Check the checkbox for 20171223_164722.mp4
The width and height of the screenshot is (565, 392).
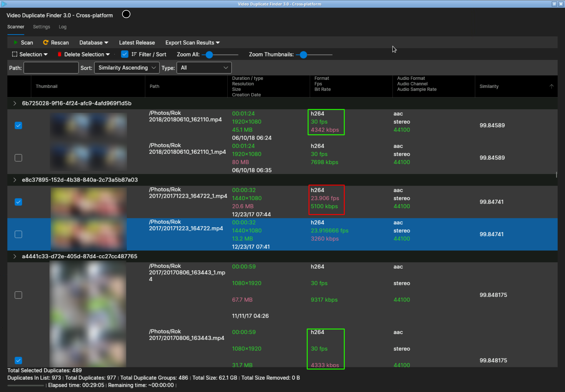(x=18, y=234)
